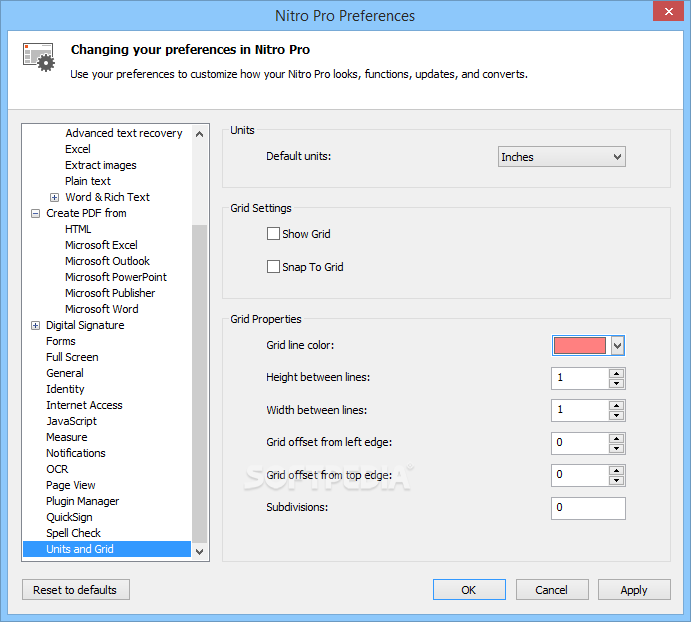
Task: Open Identity preferences
Action: [x=65, y=389]
